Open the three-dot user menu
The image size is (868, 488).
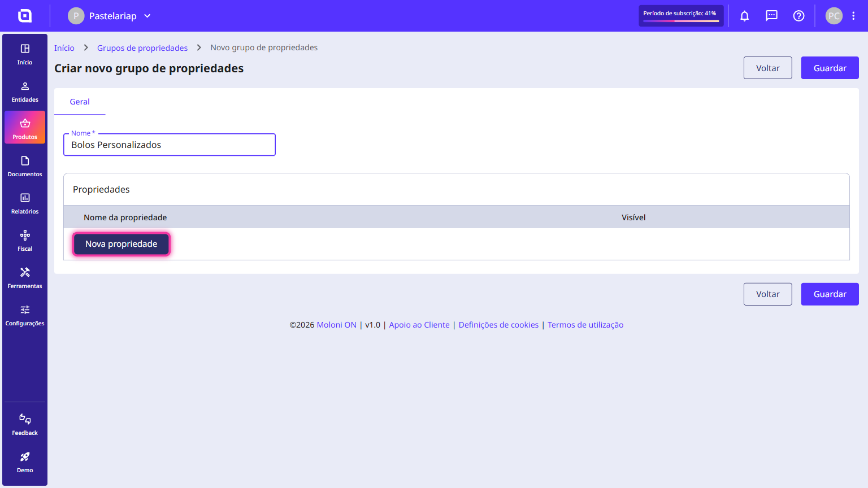(x=853, y=16)
